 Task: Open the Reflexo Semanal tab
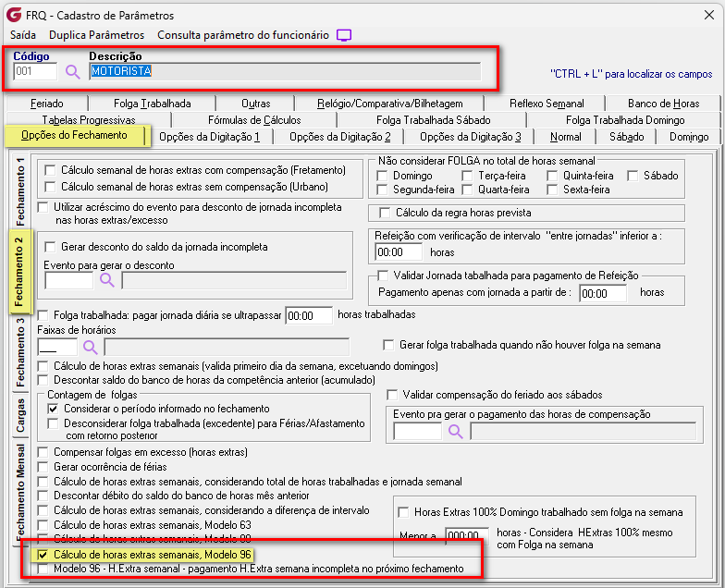click(547, 104)
